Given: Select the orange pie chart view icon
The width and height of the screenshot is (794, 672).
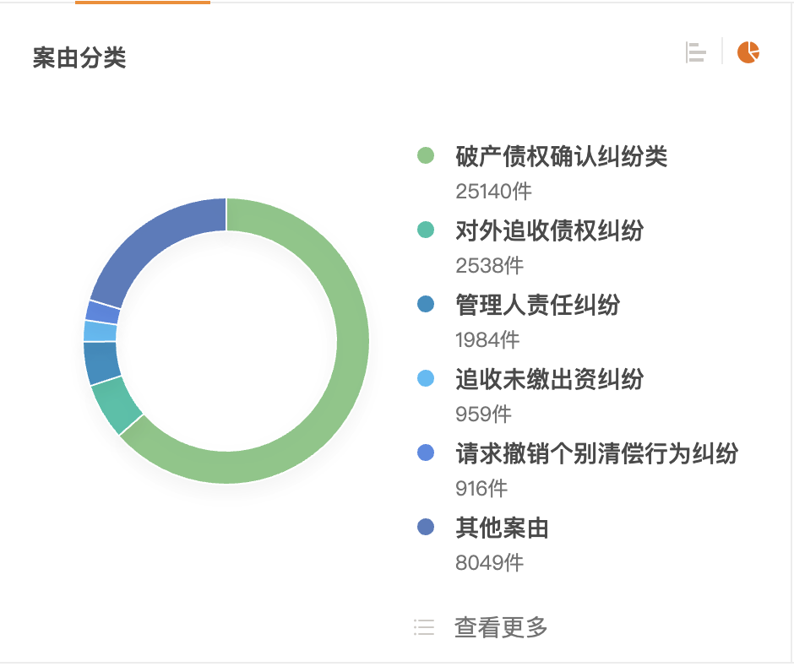Looking at the screenshot, I should (748, 52).
